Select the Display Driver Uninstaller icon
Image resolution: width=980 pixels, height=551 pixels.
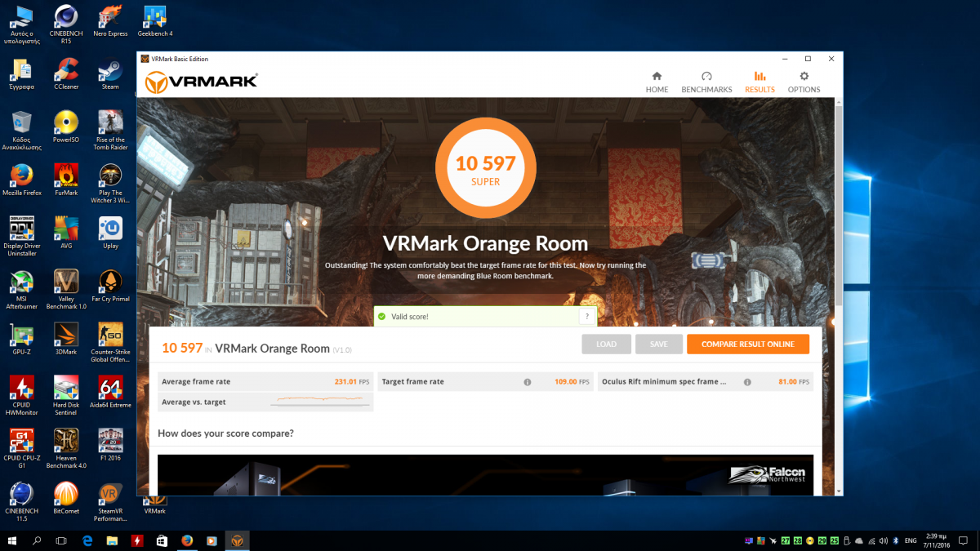pyautogui.click(x=22, y=237)
